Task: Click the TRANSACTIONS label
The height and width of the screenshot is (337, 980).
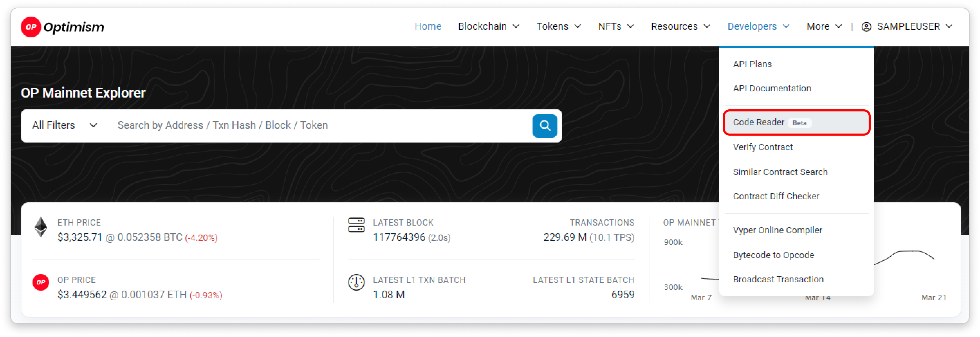Action: (x=602, y=223)
